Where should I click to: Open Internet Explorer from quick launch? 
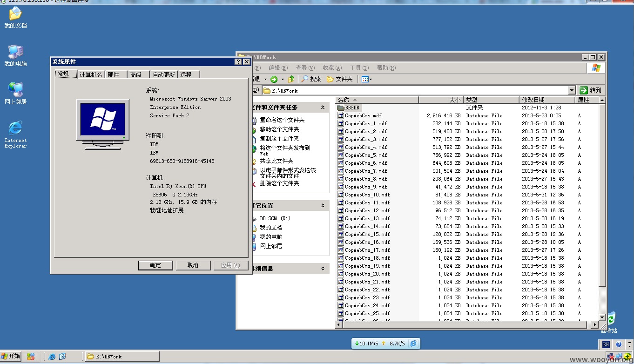click(x=52, y=357)
